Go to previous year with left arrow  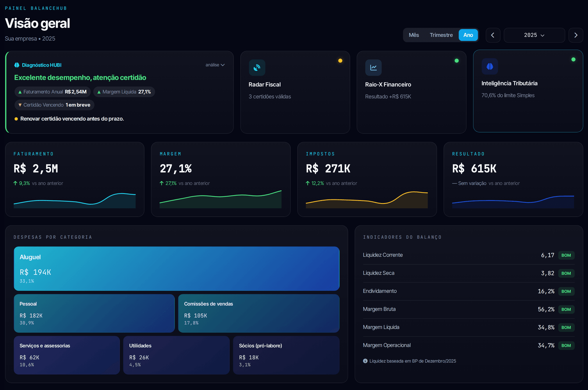[x=493, y=35]
